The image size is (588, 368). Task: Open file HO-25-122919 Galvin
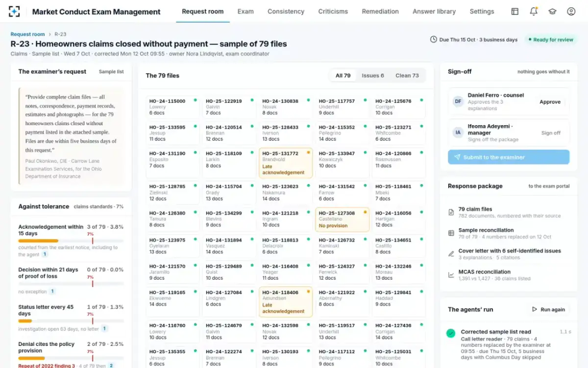[229, 106]
